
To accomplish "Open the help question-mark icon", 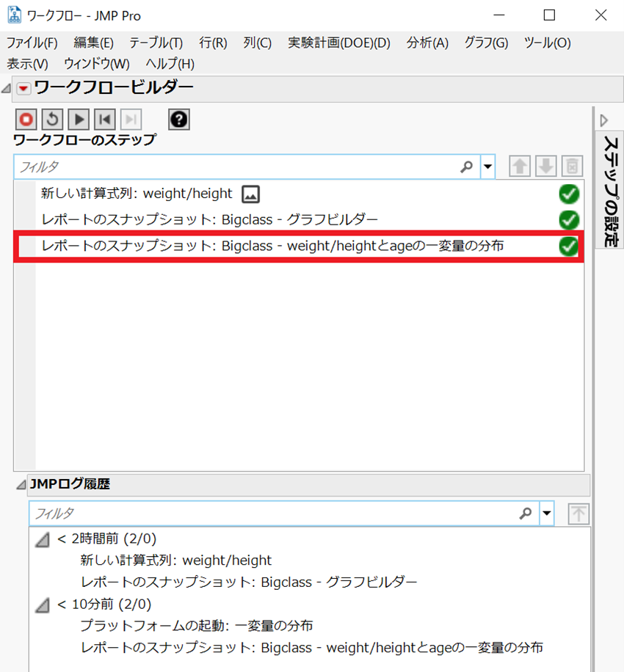I will tap(179, 119).
